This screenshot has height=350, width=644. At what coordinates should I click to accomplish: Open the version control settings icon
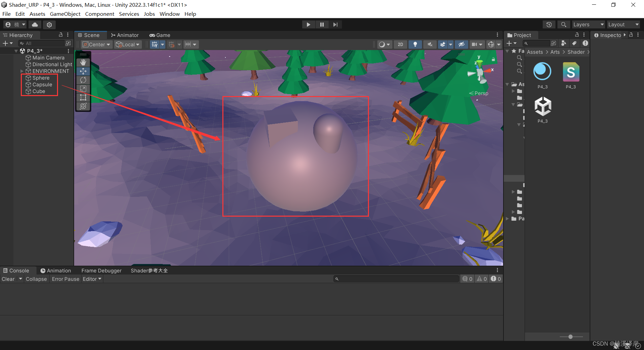click(x=49, y=25)
